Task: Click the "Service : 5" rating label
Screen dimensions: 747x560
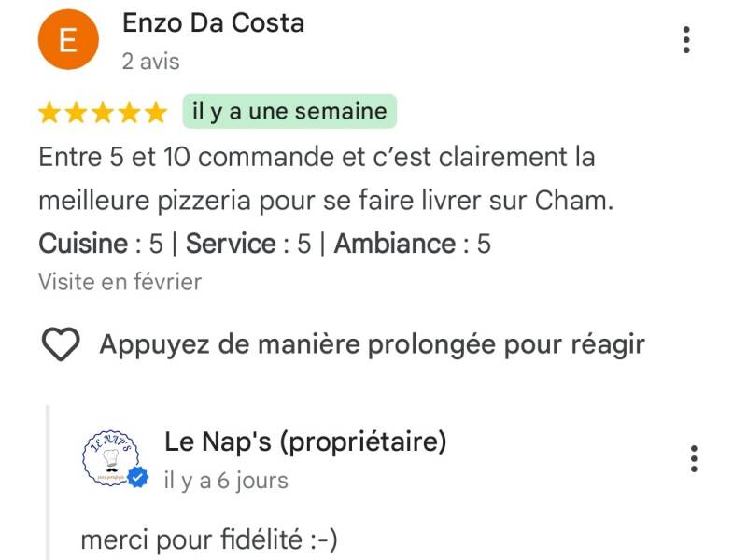Action: 248,245
